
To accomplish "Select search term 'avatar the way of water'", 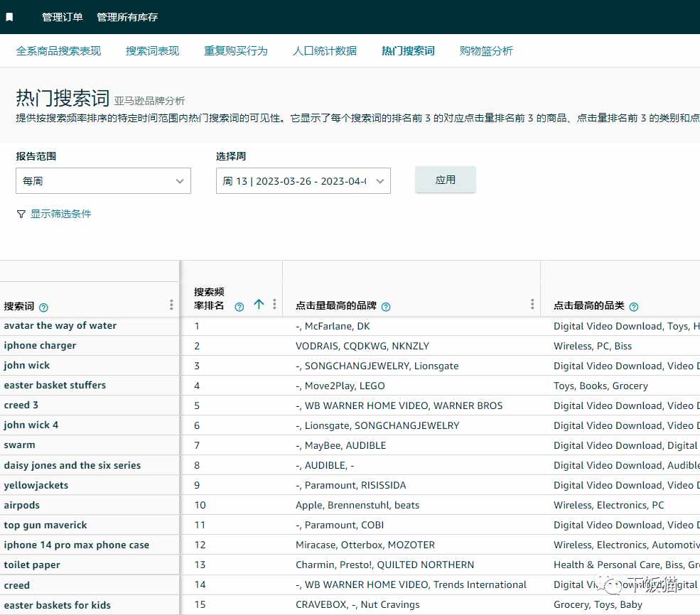I will click(60, 325).
